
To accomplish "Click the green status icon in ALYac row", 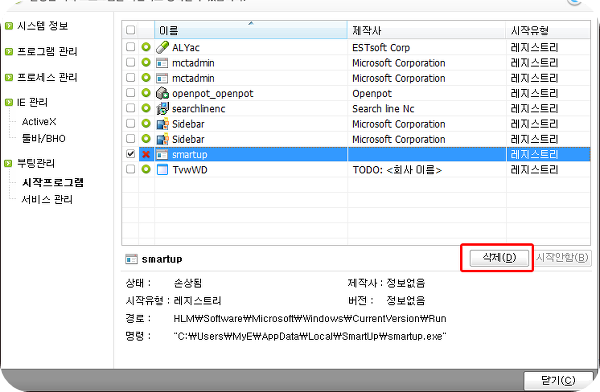I will click(146, 47).
